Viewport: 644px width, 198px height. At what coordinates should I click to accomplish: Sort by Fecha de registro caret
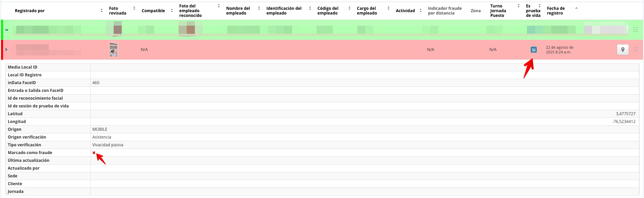[x=576, y=8]
